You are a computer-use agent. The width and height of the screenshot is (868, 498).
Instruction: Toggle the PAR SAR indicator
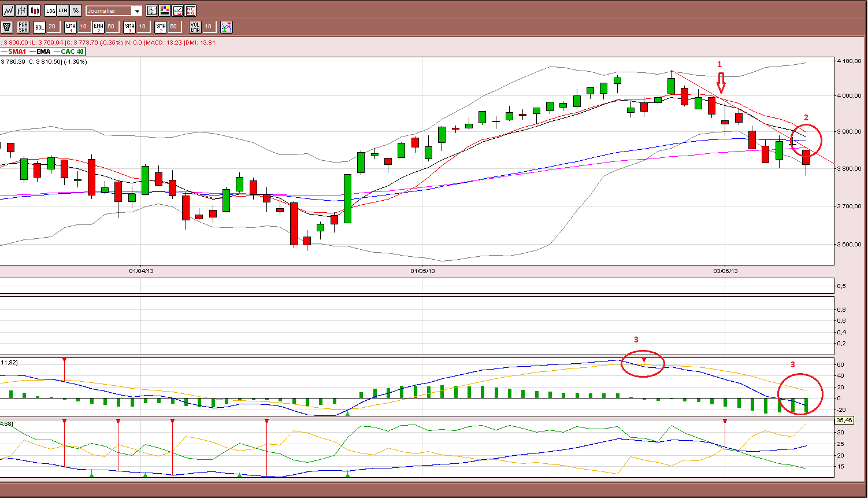point(23,27)
